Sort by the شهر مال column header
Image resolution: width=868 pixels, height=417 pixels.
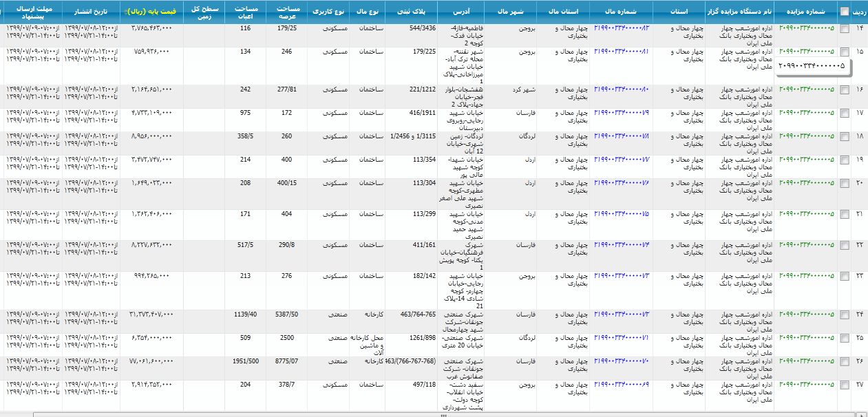coord(509,12)
